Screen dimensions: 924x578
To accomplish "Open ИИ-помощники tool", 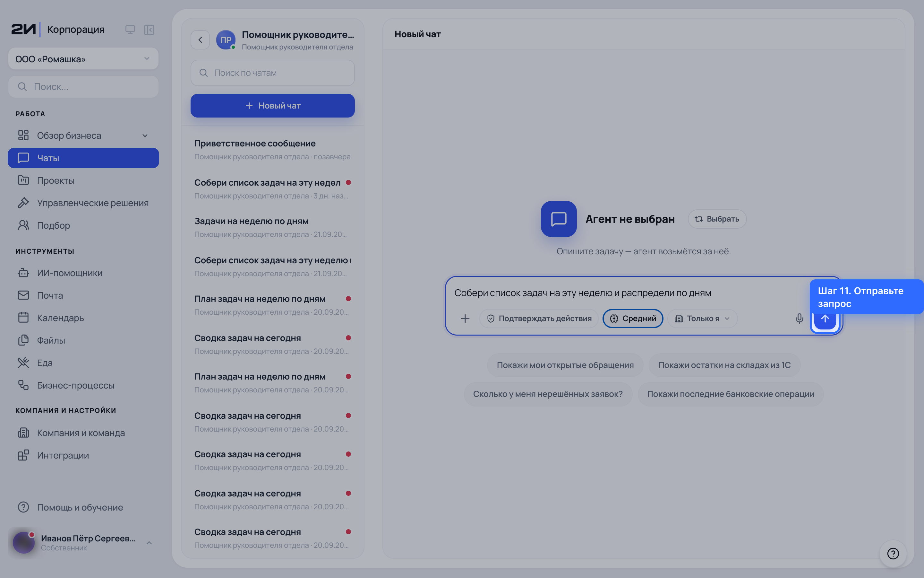I will pos(83,273).
